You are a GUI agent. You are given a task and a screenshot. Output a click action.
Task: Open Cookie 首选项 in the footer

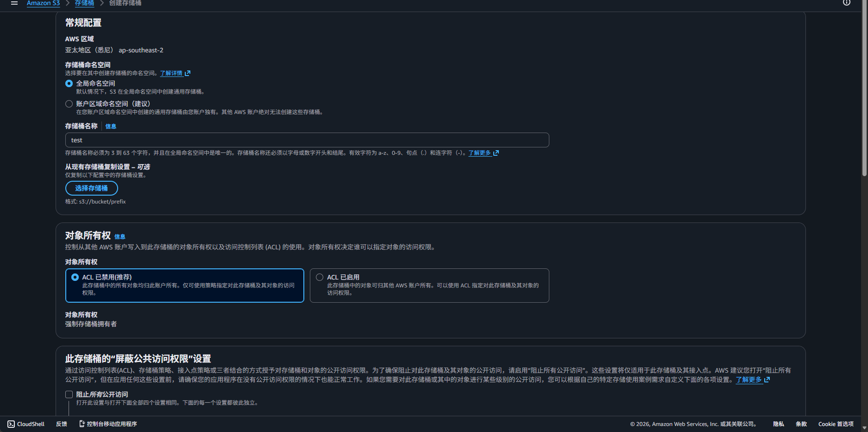[x=836, y=424]
